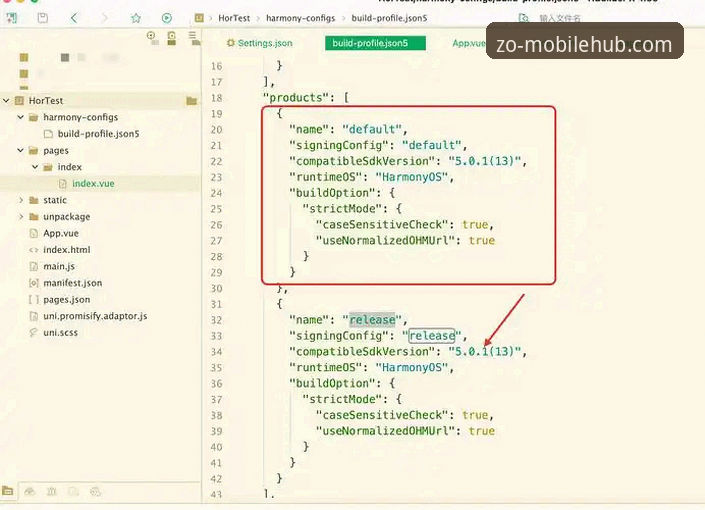Click the lock icon above project tree
705x510 pixels.
click(172, 38)
